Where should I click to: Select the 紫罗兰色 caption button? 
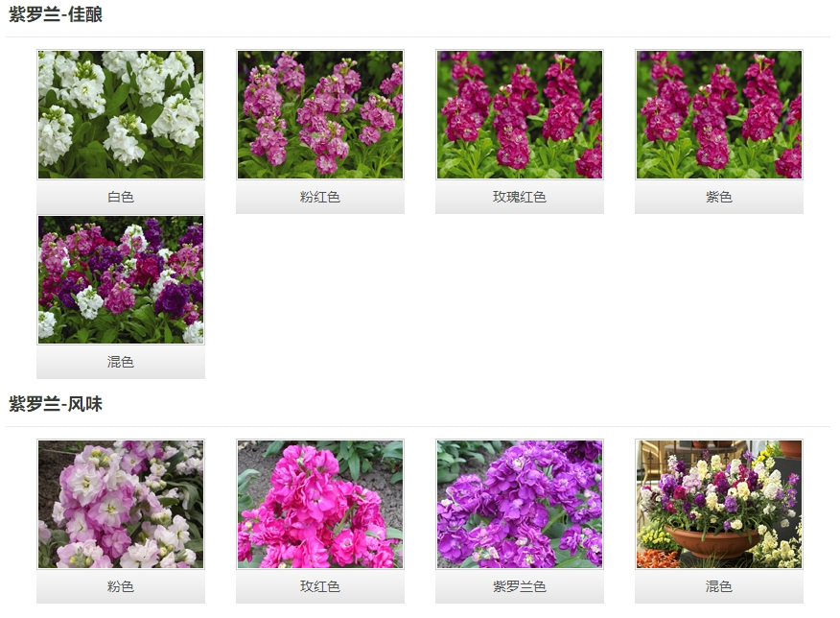click(x=520, y=586)
